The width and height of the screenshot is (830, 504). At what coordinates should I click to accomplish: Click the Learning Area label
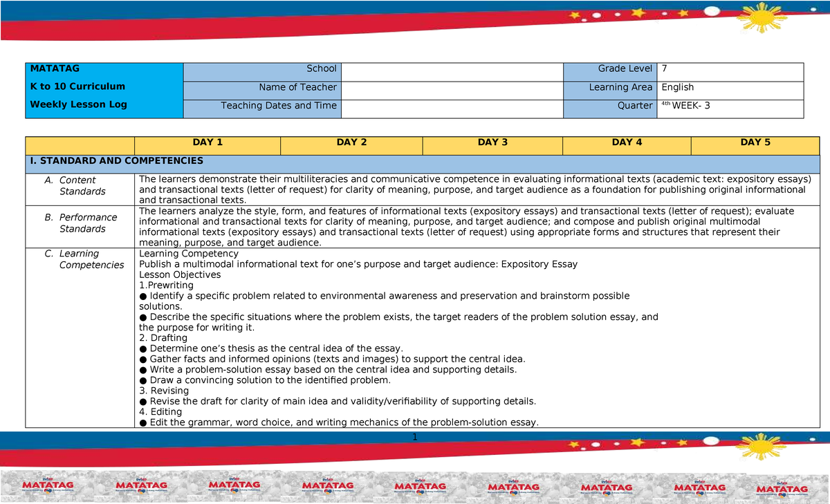pyautogui.click(x=620, y=87)
